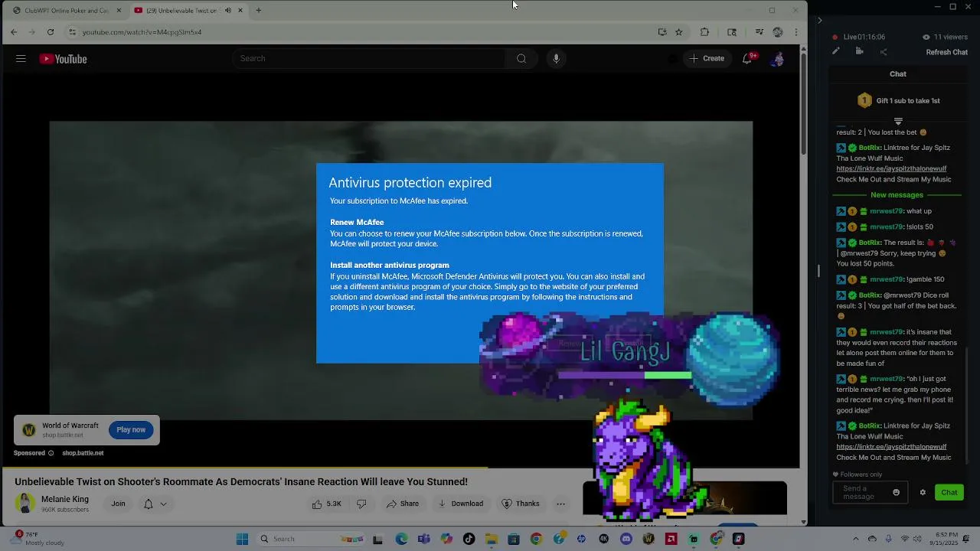Reload the current browser page
Screen dimensions: 980x551
(51, 32)
